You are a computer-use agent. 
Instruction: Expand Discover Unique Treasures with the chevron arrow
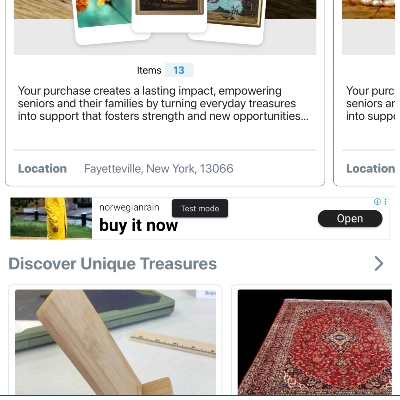pos(379,264)
